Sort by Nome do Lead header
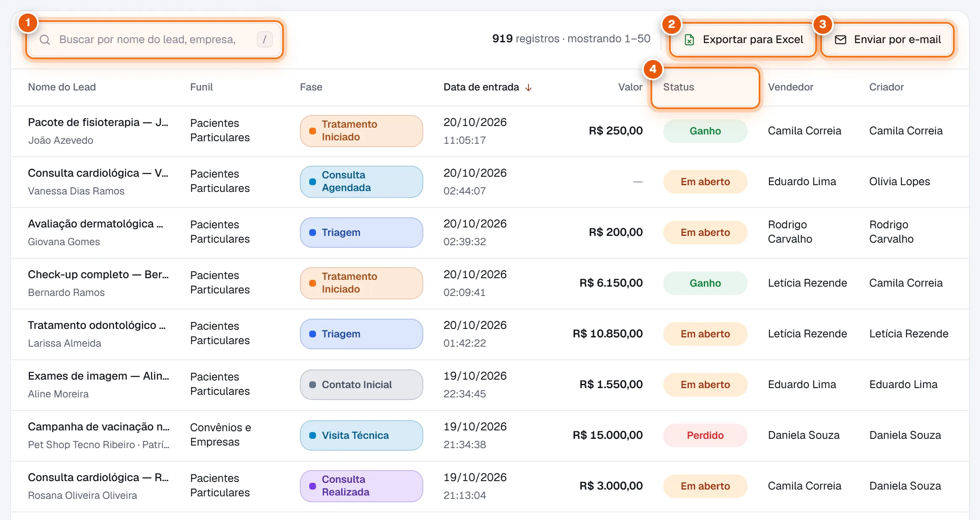The image size is (980, 520). pos(62,87)
